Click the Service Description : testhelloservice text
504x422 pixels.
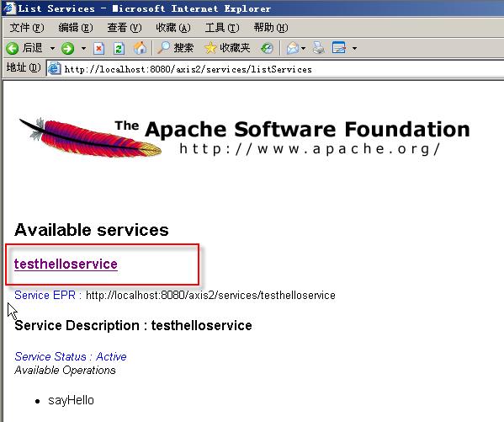(x=133, y=325)
